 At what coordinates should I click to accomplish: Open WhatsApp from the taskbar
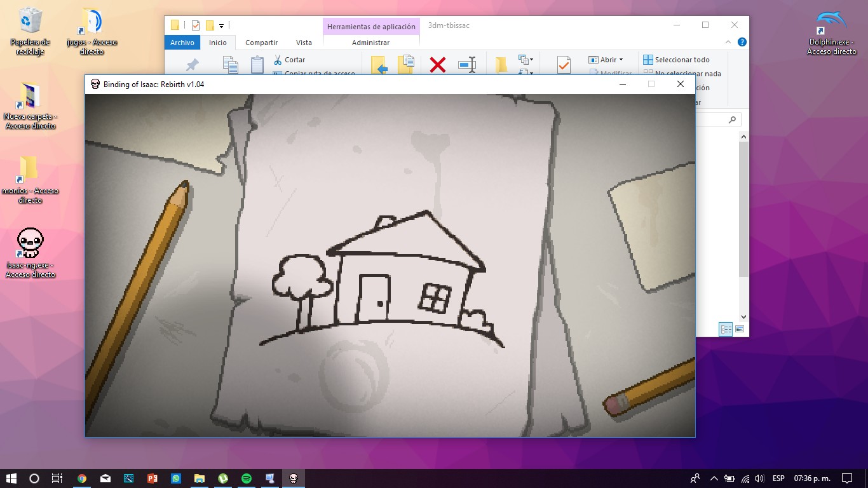pos(176,478)
